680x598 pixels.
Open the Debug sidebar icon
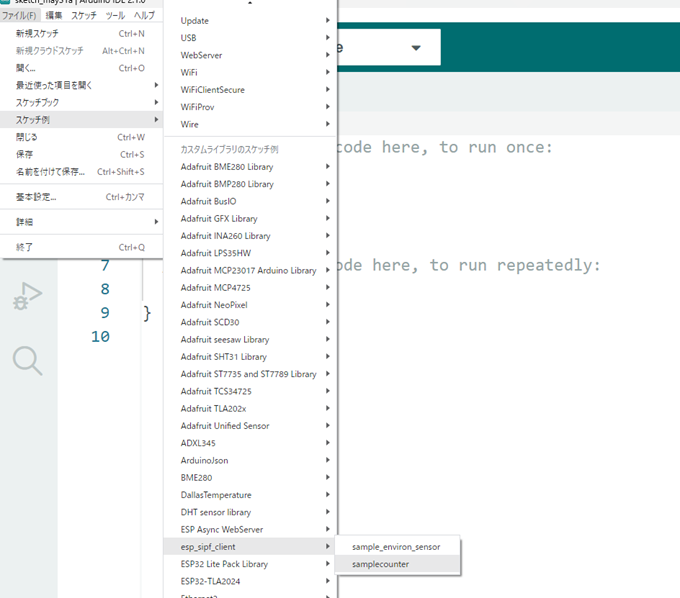coord(27,296)
